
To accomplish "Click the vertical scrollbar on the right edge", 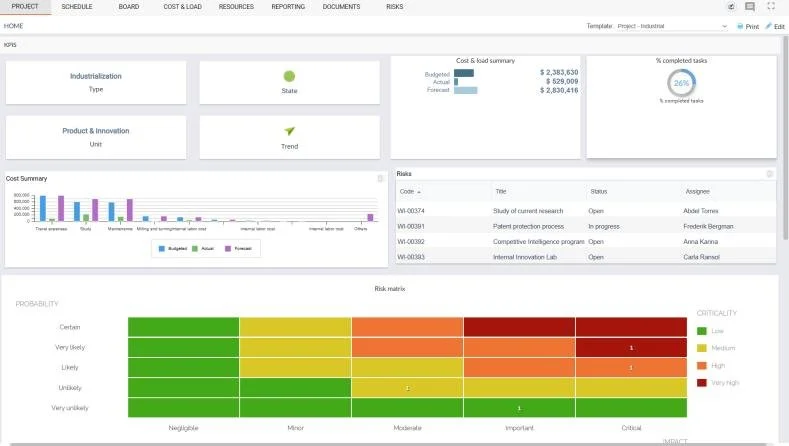I will pos(785,138).
